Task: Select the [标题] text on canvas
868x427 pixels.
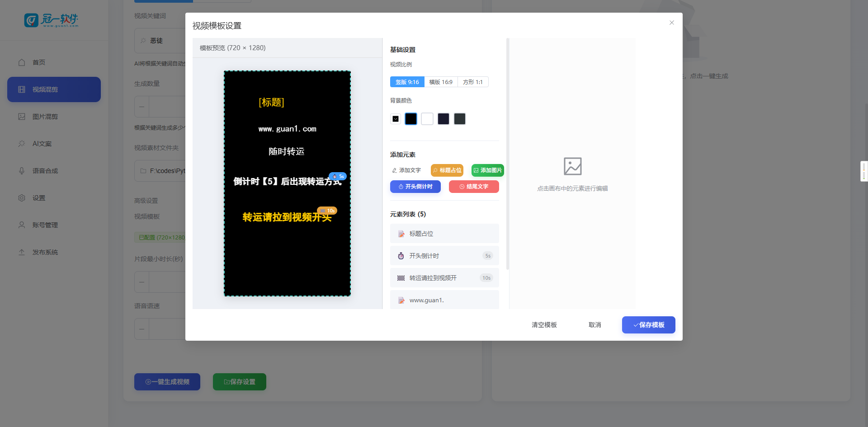Action: point(271,103)
